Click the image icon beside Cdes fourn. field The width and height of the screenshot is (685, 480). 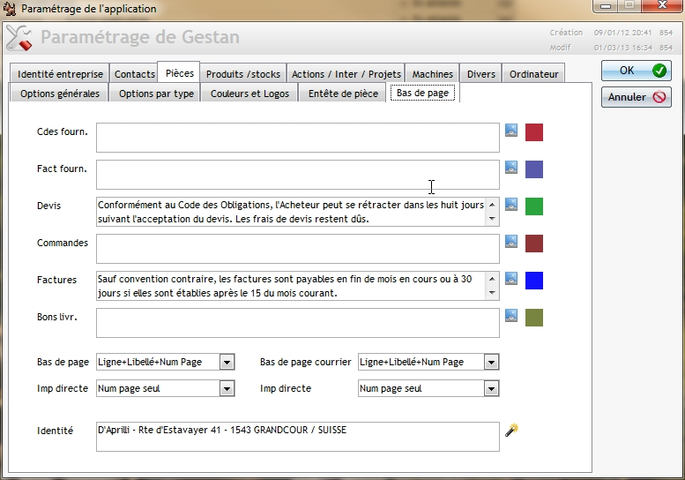512,130
